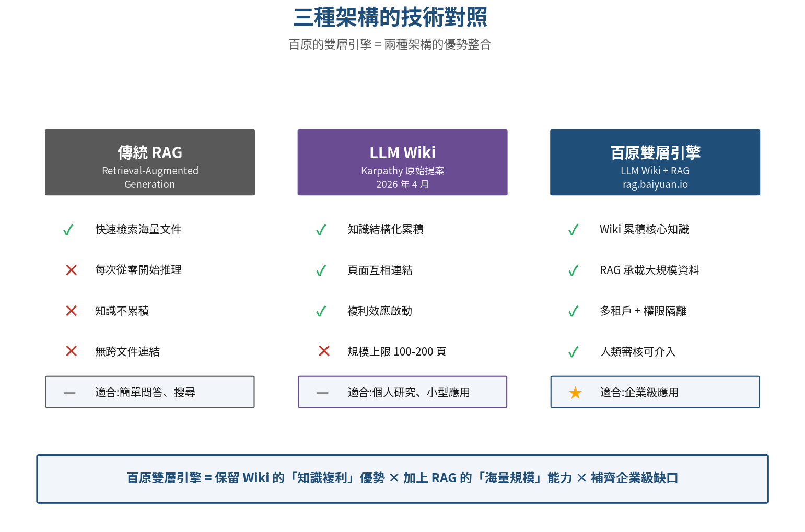Select the blue 百原雙層引擎 header card
805x532 pixels.
655,162
